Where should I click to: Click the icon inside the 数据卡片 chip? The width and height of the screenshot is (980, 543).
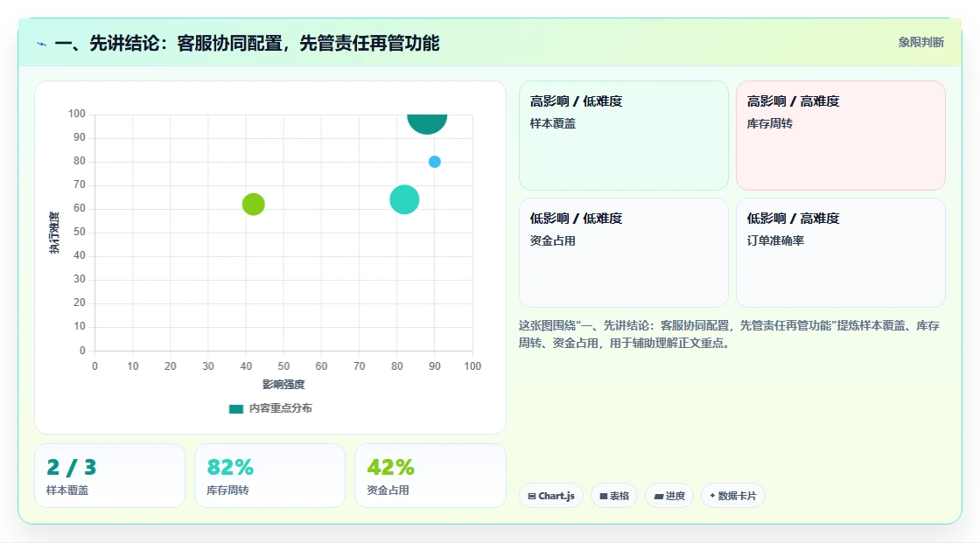(x=712, y=496)
